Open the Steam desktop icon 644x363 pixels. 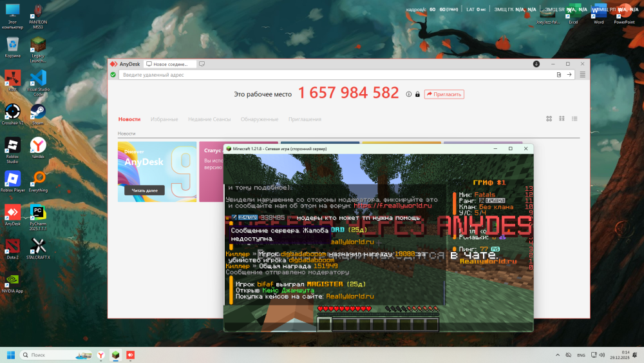point(38,114)
